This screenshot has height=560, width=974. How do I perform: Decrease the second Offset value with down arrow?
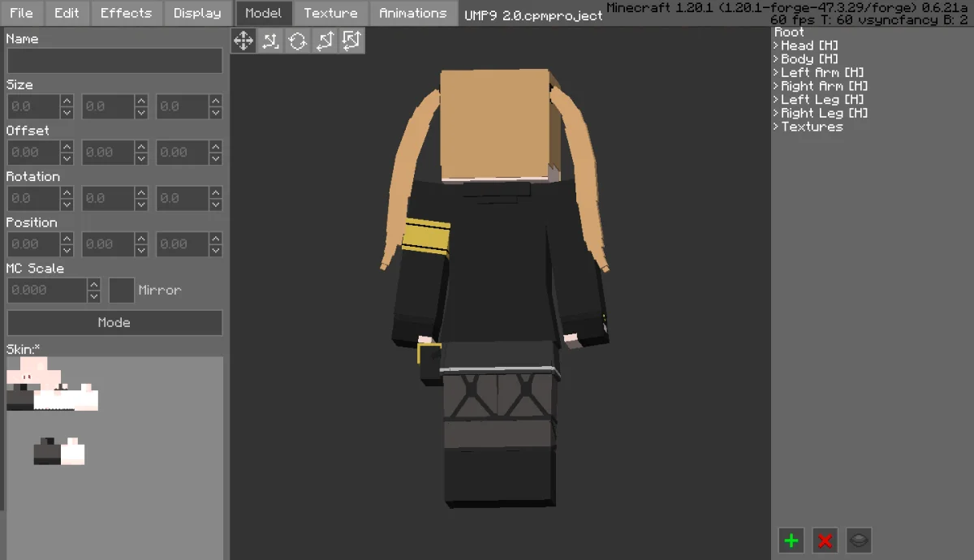point(141,159)
